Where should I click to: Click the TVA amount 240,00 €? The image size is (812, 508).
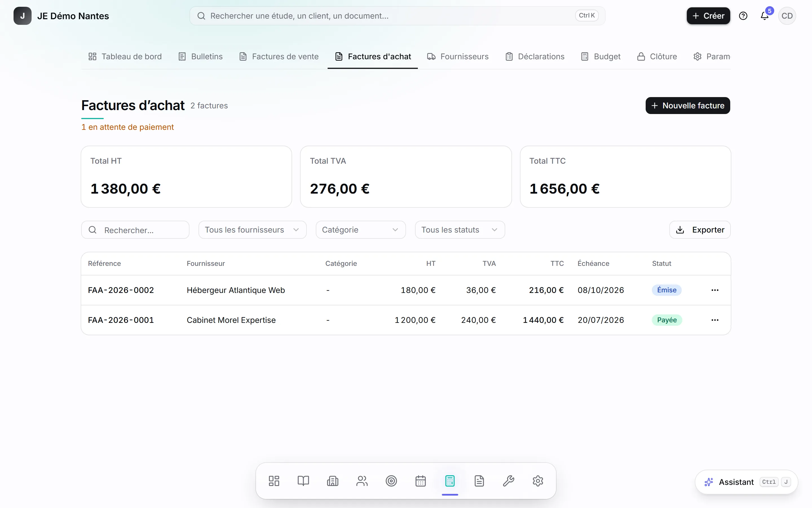tap(478, 320)
